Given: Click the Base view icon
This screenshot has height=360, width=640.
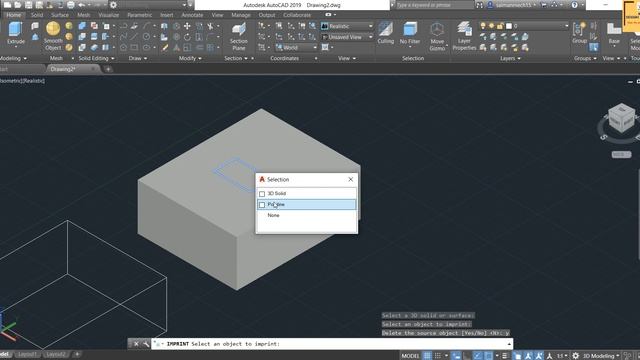Looking at the screenshot, I should pyautogui.click(x=613, y=30).
